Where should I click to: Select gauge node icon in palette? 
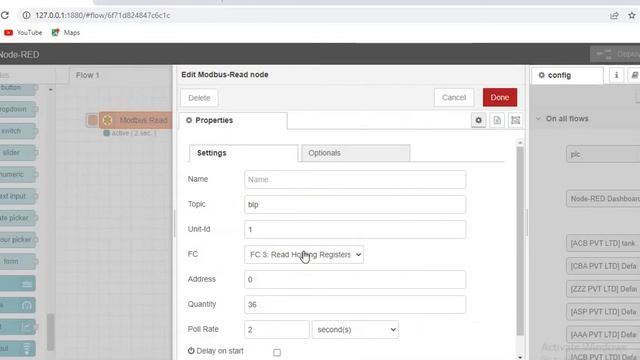pos(27,305)
